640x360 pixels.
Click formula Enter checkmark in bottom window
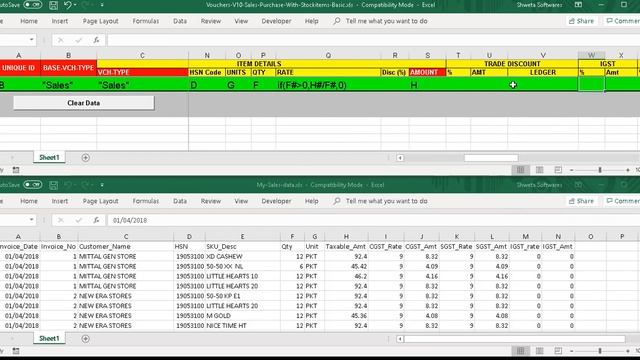(x=78, y=220)
